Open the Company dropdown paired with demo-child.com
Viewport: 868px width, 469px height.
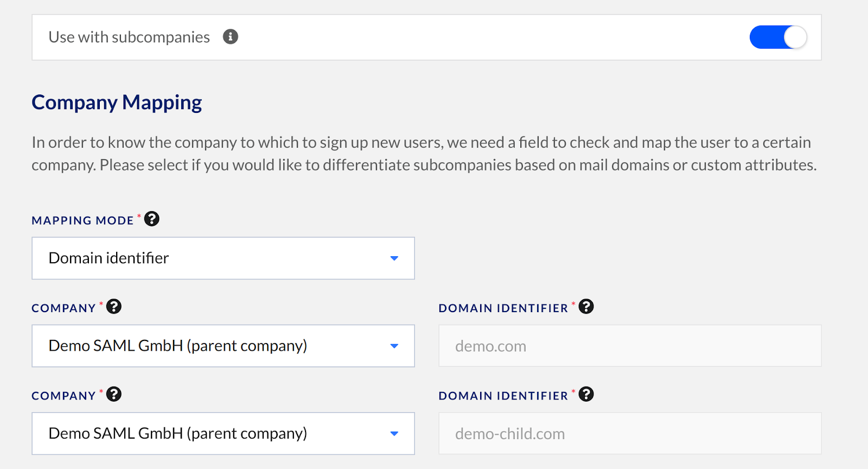point(223,433)
